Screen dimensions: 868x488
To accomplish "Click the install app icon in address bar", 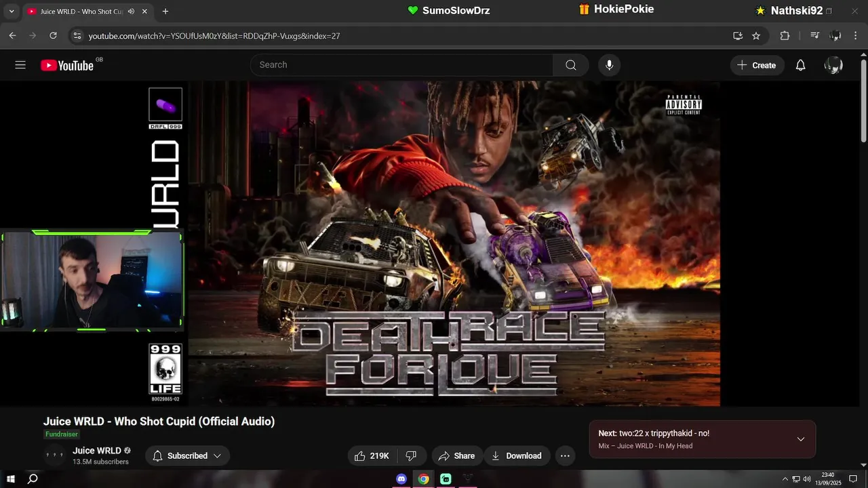I will (x=738, y=36).
